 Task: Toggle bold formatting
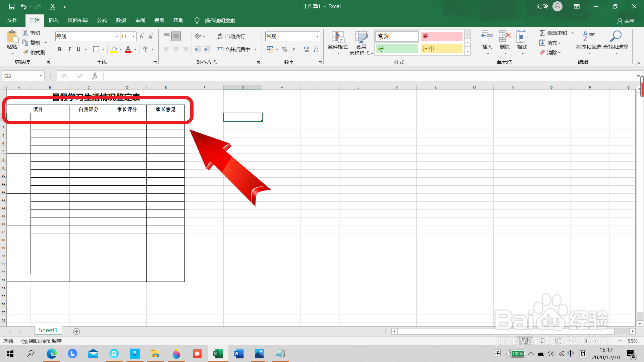(x=60, y=49)
